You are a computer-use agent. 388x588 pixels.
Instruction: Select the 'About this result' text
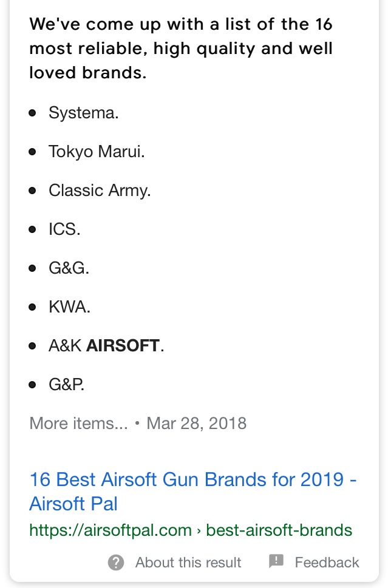[x=188, y=563]
